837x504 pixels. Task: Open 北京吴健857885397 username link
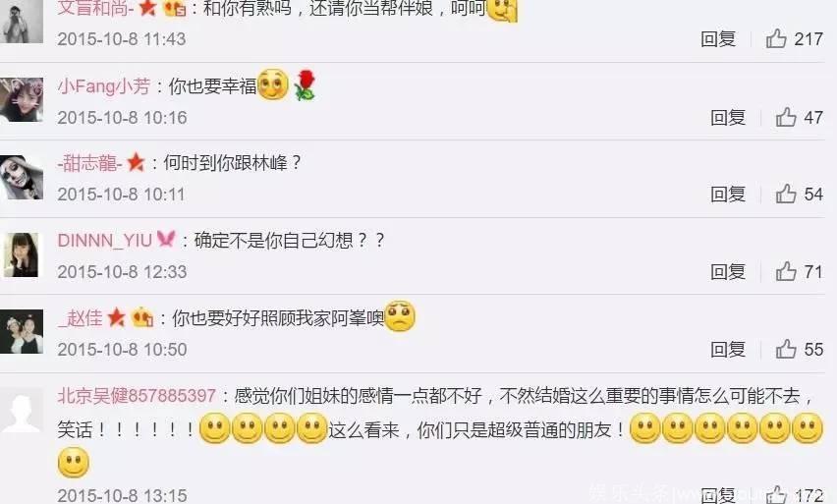[137, 396]
